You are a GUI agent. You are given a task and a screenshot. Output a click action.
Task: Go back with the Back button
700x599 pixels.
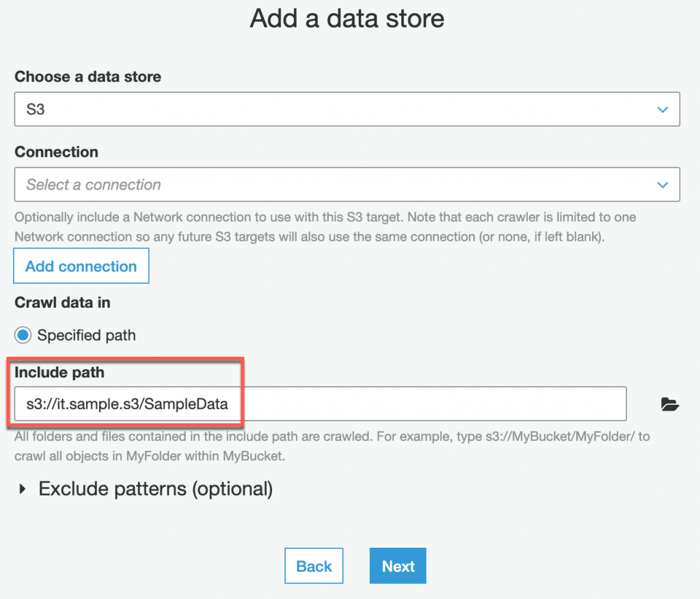point(314,566)
